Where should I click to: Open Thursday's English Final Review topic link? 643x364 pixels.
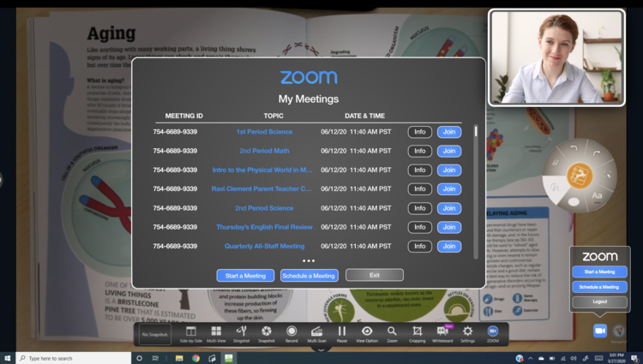pyautogui.click(x=265, y=227)
